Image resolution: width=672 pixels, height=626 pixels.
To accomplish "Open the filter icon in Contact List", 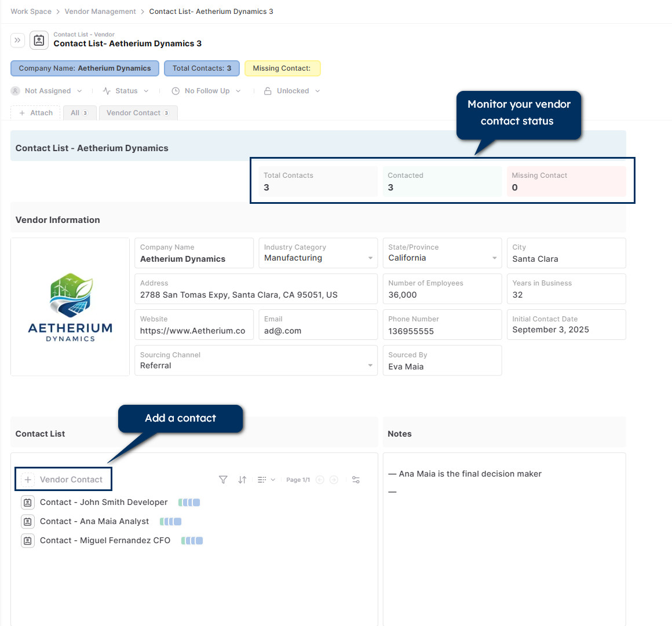I will pyautogui.click(x=223, y=479).
